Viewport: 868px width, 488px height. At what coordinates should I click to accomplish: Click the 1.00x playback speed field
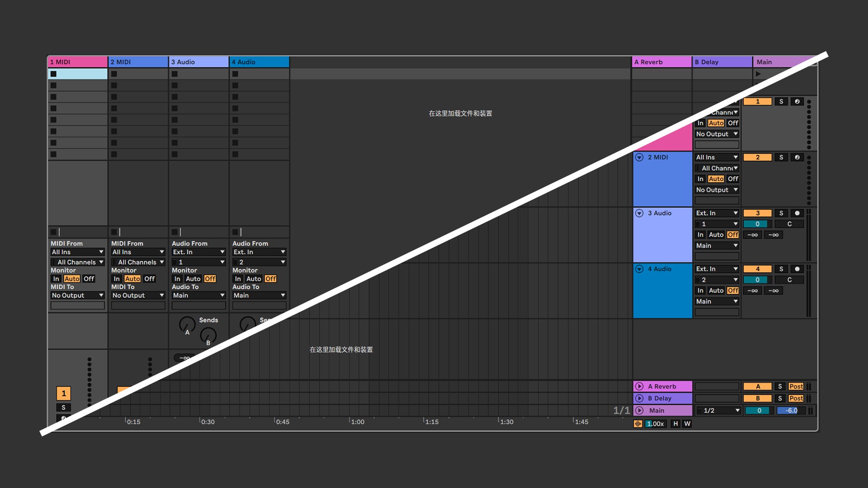[656, 423]
